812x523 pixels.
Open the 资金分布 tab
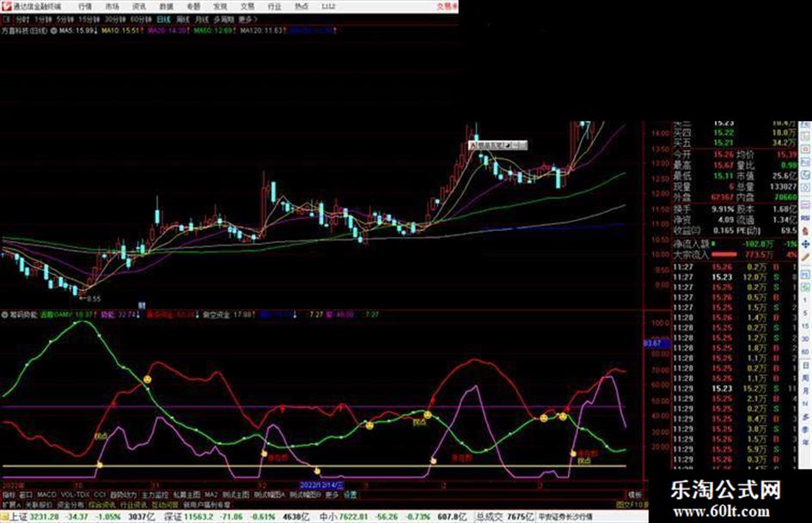[70, 504]
